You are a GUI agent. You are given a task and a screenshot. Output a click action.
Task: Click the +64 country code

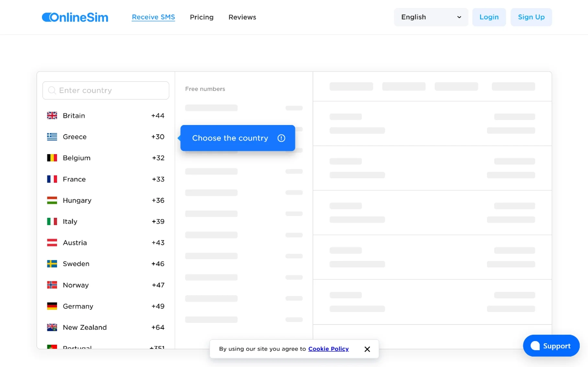(158, 328)
